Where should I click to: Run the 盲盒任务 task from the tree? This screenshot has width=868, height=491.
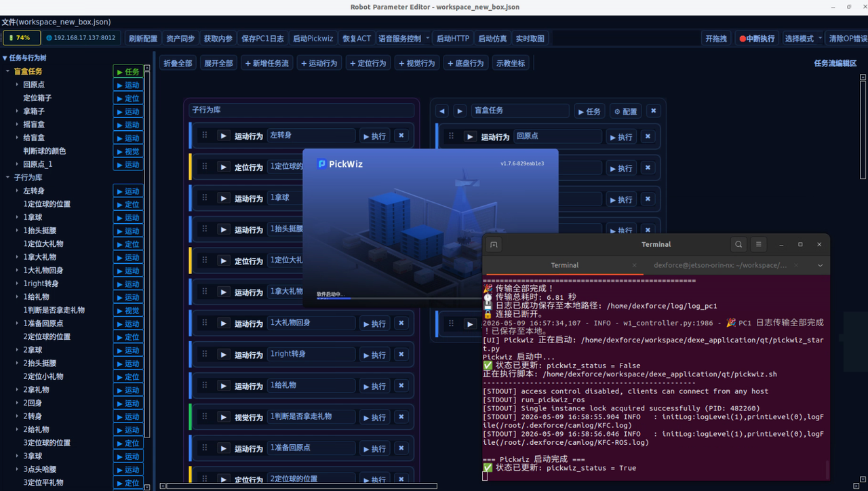[x=128, y=71]
